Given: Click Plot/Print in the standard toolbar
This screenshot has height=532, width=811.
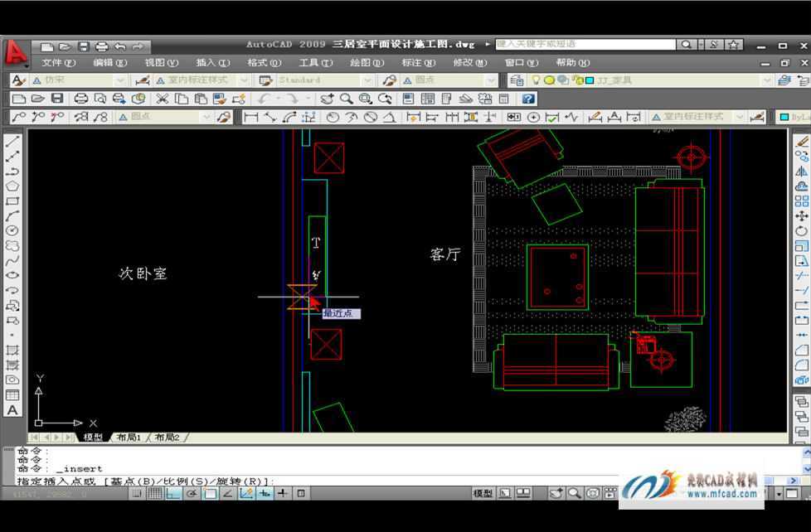Looking at the screenshot, I should click(80, 99).
